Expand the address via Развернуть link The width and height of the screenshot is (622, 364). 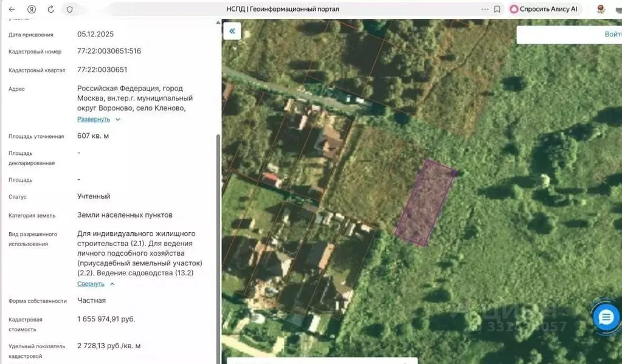pos(94,119)
